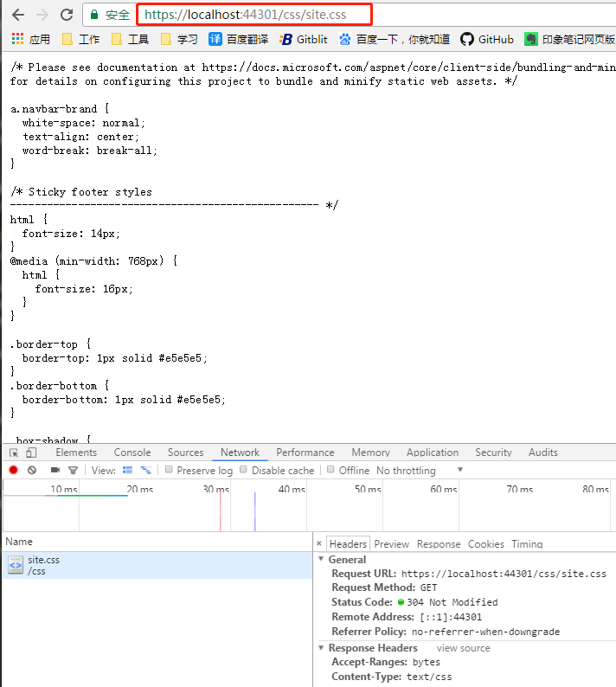Select the waterfall overview view icon
The image size is (616, 687).
pos(145,470)
